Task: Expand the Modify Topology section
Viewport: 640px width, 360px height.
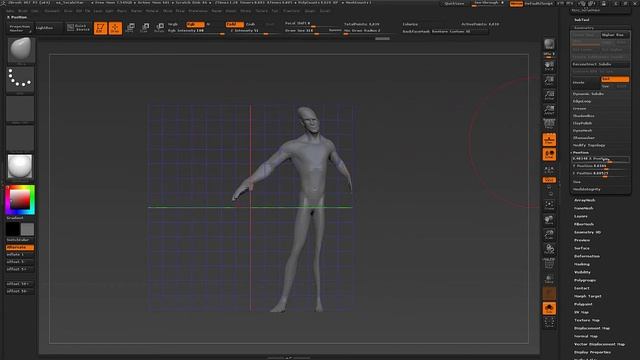Action: coord(589,145)
